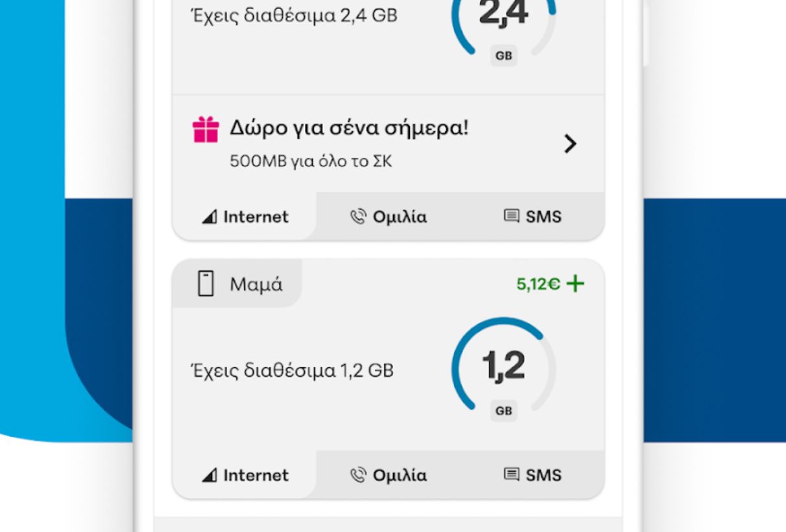The image size is (786, 532).
Task: Open the "Δώρο για σένα σήμερα!" offer
Action: tap(348, 129)
